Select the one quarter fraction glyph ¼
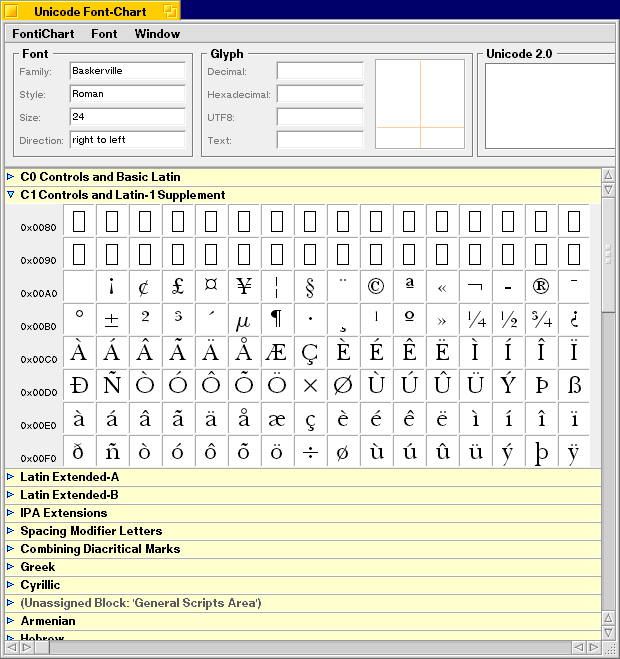The image size is (620, 659). [x=475, y=319]
